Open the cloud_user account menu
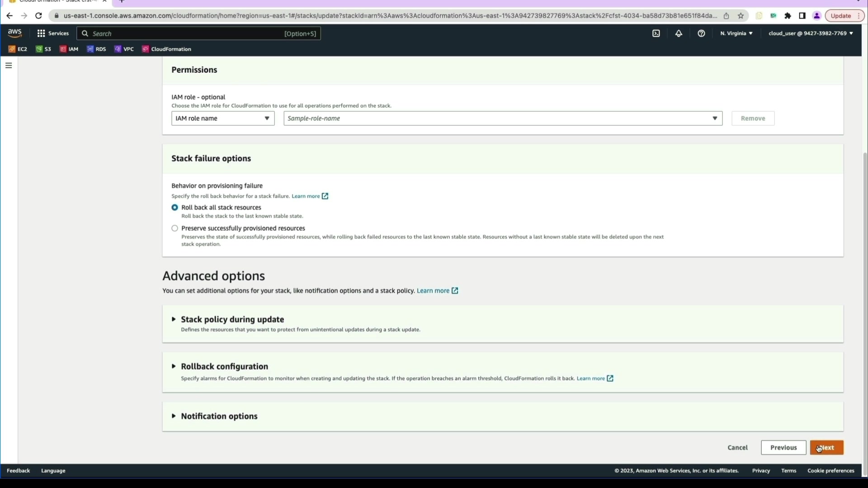This screenshot has width=868, height=488. 811,33
